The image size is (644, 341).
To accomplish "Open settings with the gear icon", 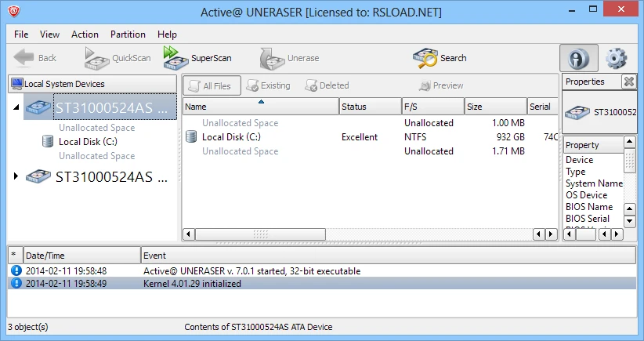I will (x=617, y=58).
